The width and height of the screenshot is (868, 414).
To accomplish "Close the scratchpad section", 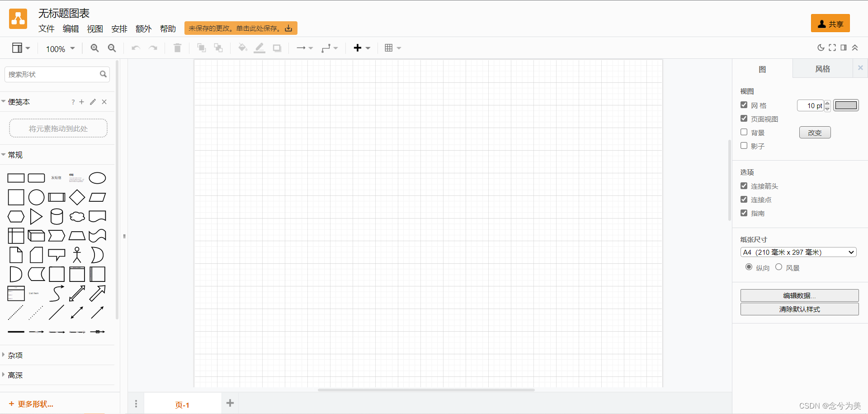I will click(x=104, y=102).
